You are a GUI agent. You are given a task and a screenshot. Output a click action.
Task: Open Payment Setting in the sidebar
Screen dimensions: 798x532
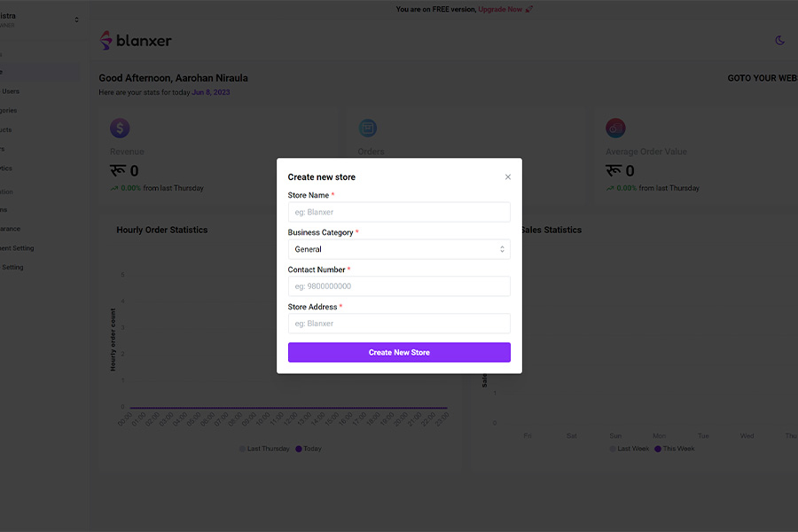[x=16, y=248]
